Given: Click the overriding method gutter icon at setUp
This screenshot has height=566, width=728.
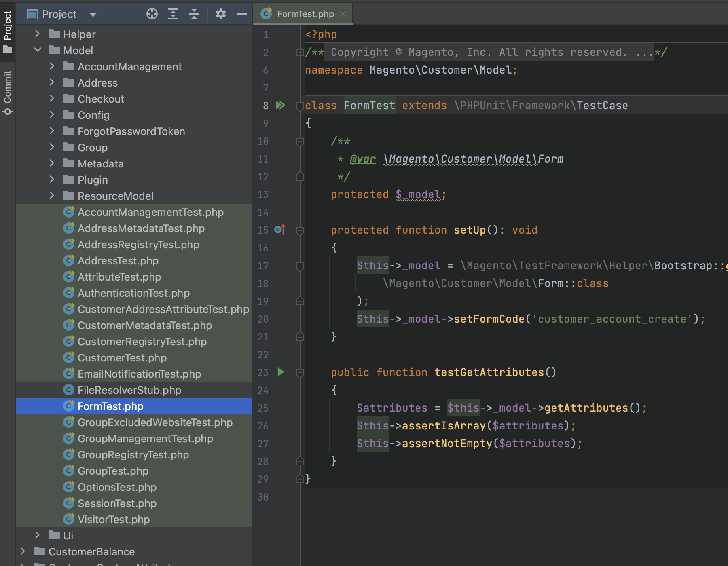Looking at the screenshot, I should [x=280, y=230].
